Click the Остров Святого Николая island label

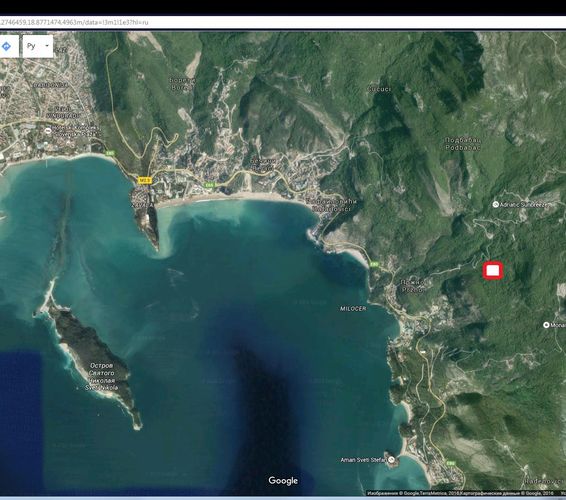pos(101,377)
